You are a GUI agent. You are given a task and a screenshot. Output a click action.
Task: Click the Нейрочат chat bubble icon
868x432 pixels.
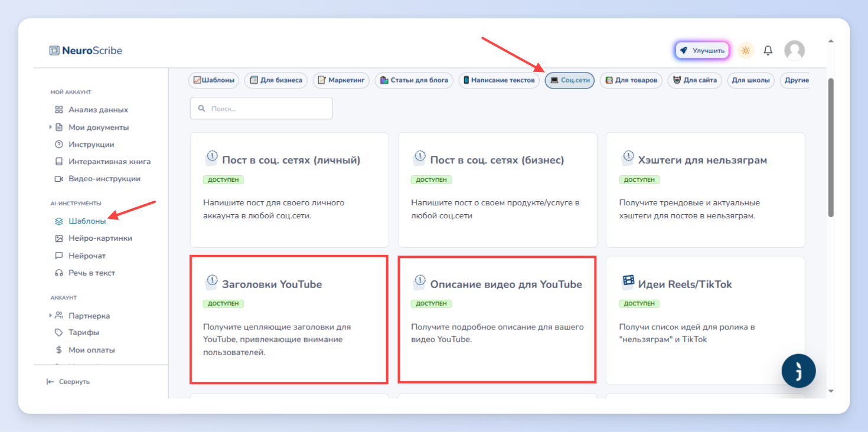tap(58, 256)
